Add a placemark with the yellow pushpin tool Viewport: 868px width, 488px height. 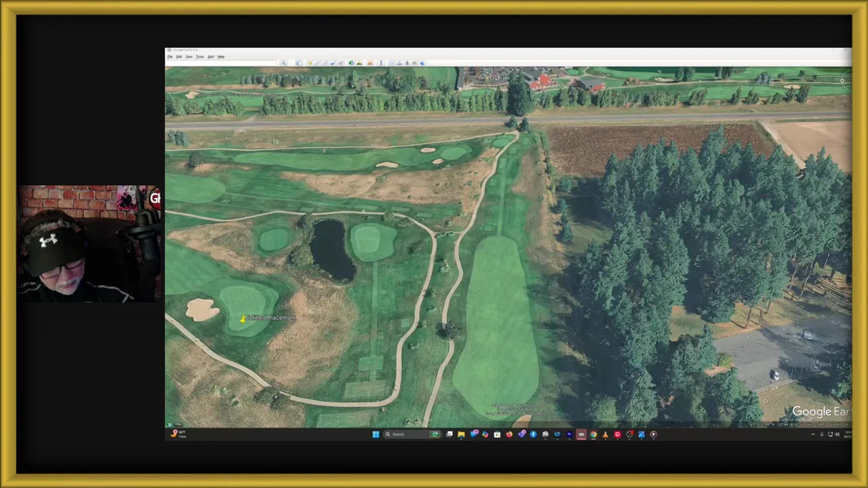[x=310, y=62]
